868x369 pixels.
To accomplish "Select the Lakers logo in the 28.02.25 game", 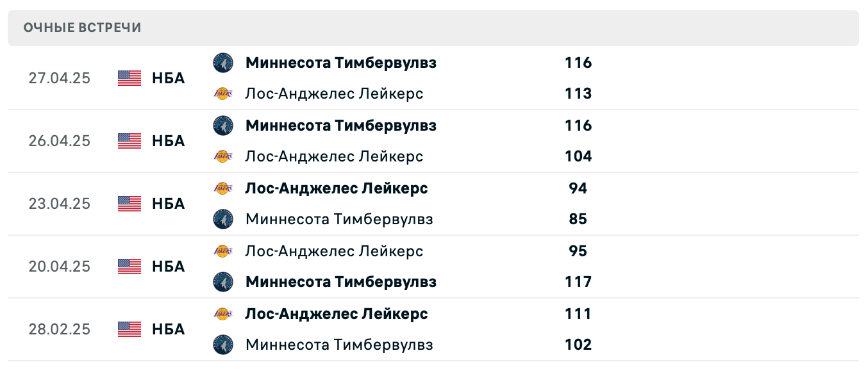I will (223, 314).
